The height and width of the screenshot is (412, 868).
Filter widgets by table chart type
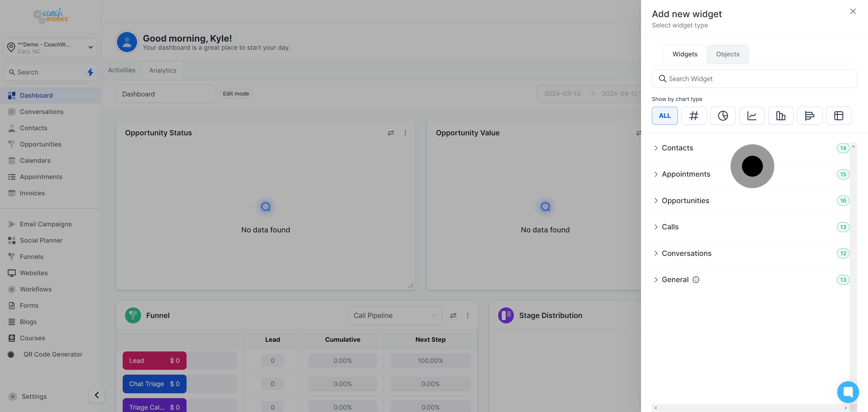pos(838,115)
